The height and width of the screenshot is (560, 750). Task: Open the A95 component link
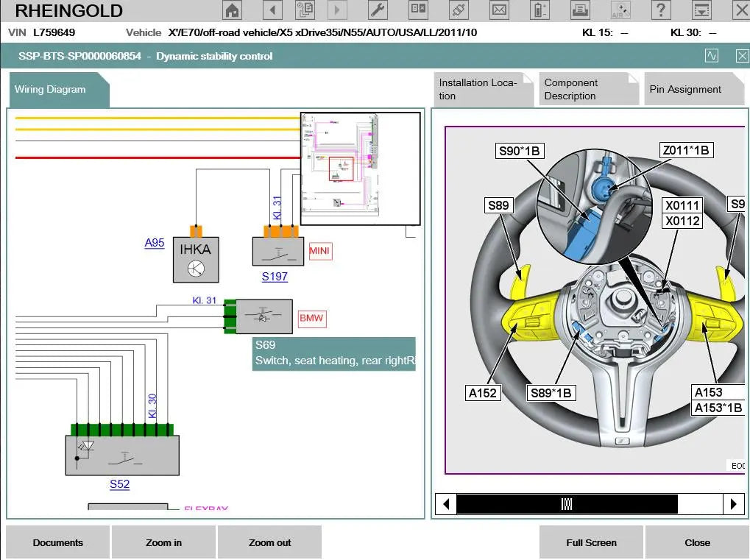point(155,243)
